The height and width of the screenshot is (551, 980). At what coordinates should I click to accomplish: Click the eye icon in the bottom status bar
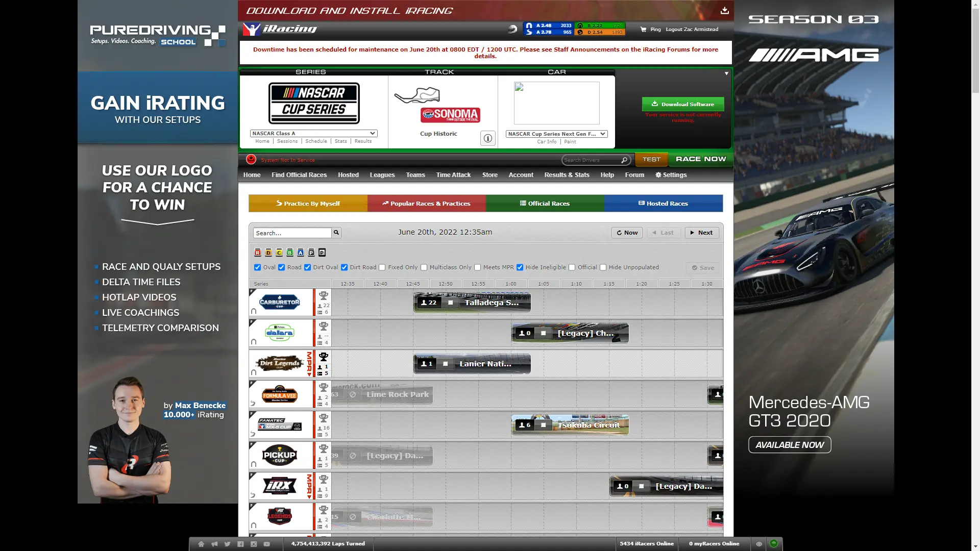click(x=759, y=544)
